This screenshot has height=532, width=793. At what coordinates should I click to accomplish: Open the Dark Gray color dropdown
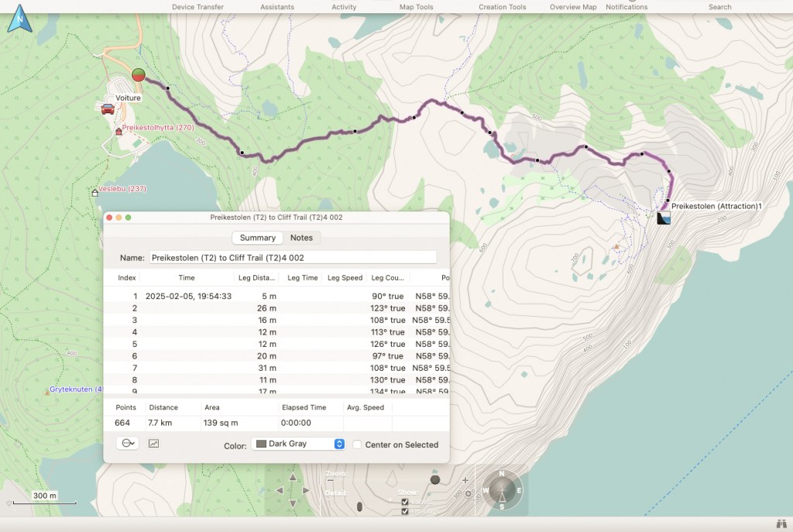tap(299, 444)
